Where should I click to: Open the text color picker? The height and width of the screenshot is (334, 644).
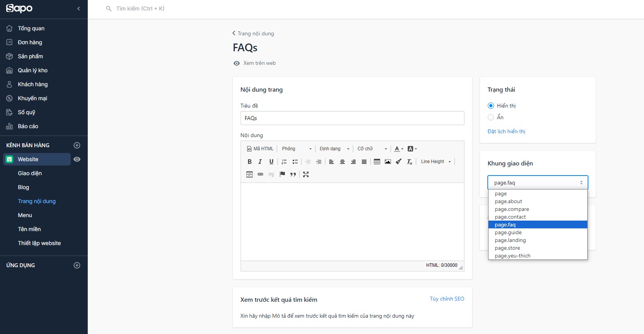point(399,149)
